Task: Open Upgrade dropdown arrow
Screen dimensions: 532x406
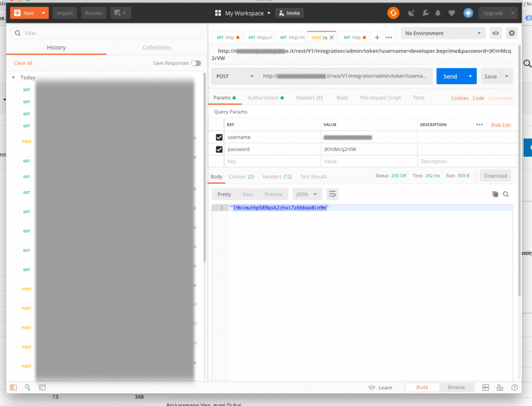Action: (x=513, y=13)
